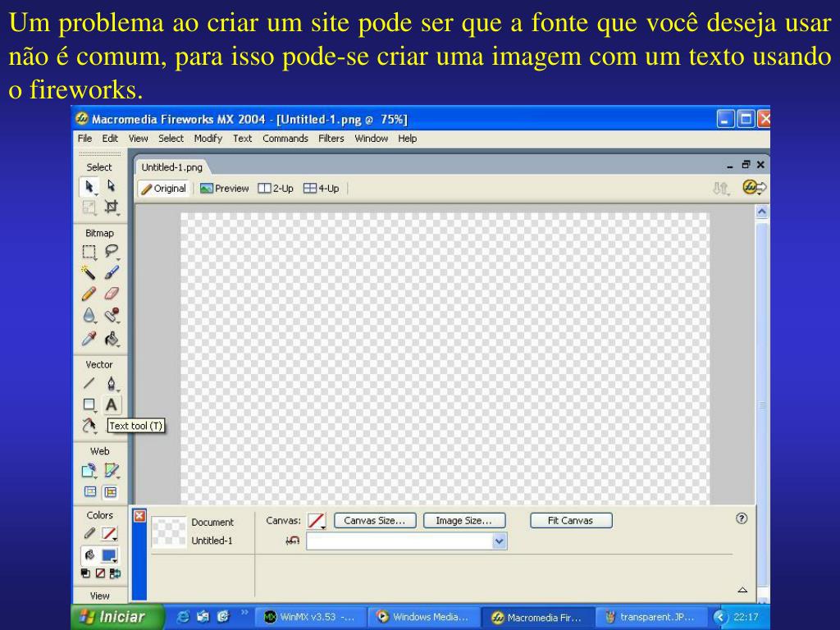Select the Rubber Stamp tool
Image resolution: width=840 pixels, height=630 pixels.
point(111,316)
